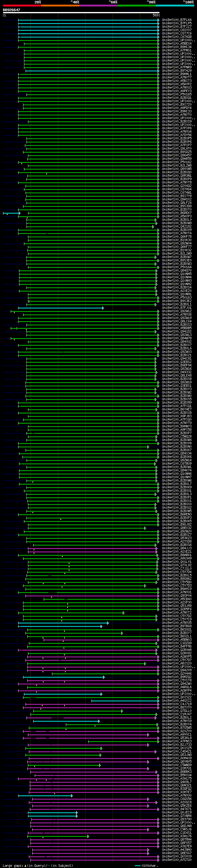Open hit UniRef100_B7FLK4
Screen dimensions: 197x868
[177, 20]
